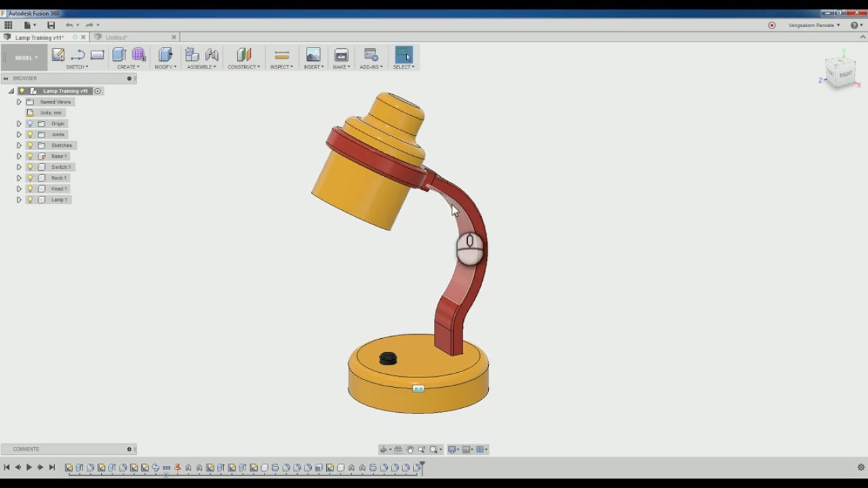Click the Joint assemble icon
Image resolution: width=868 pixels, height=488 pixels.
[x=212, y=55]
